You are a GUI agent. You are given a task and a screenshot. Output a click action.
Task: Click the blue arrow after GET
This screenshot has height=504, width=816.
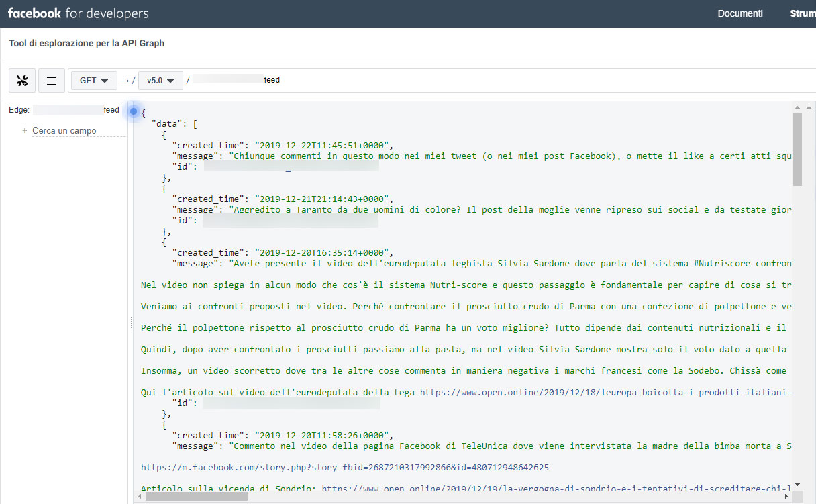tap(124, 81)
